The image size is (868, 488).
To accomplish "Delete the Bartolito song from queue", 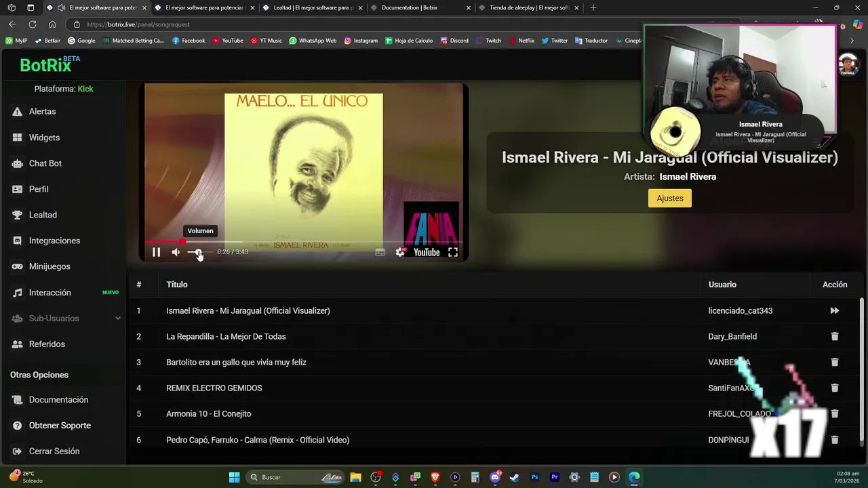I will (x=835, y=362).
